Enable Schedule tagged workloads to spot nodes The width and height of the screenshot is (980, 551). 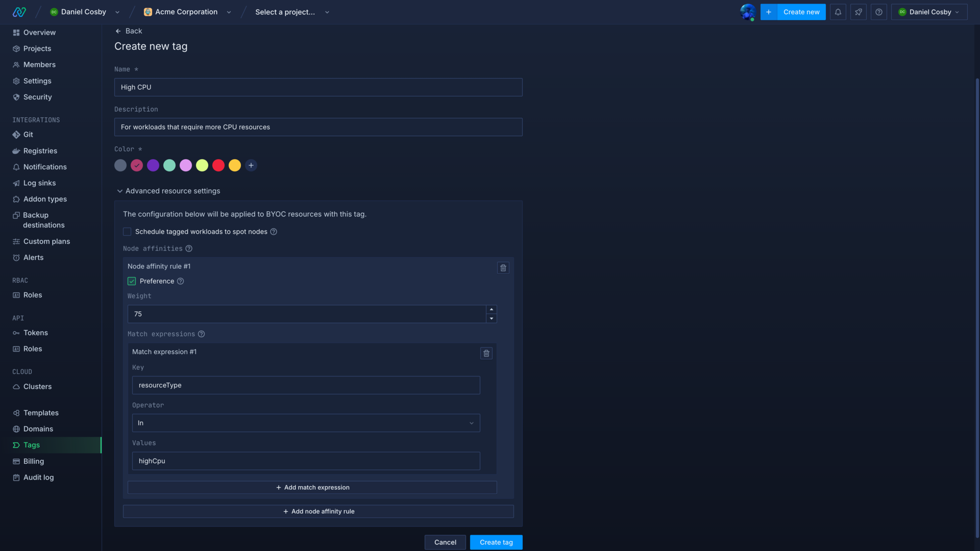(x=127, y=232)
